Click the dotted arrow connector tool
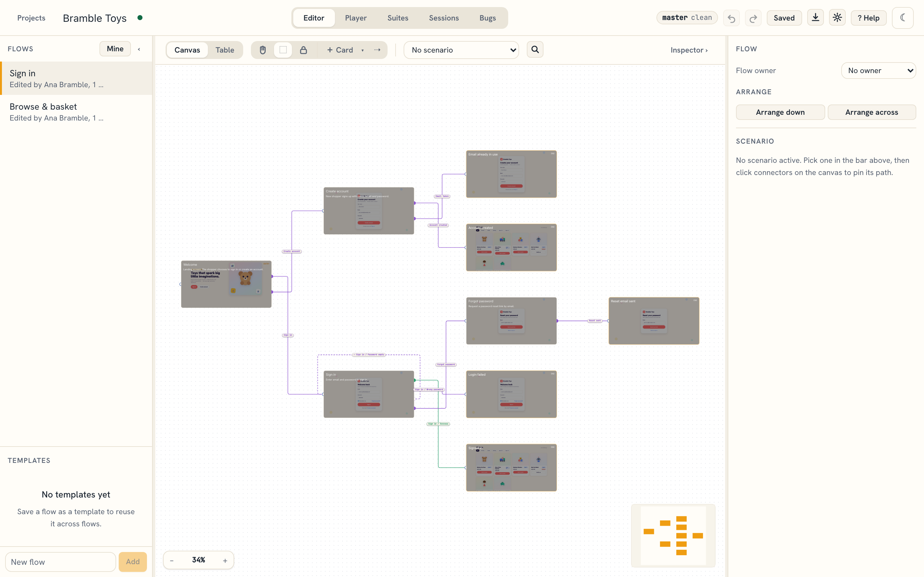Viewport: 924px width, 577px height. [377, 50]
